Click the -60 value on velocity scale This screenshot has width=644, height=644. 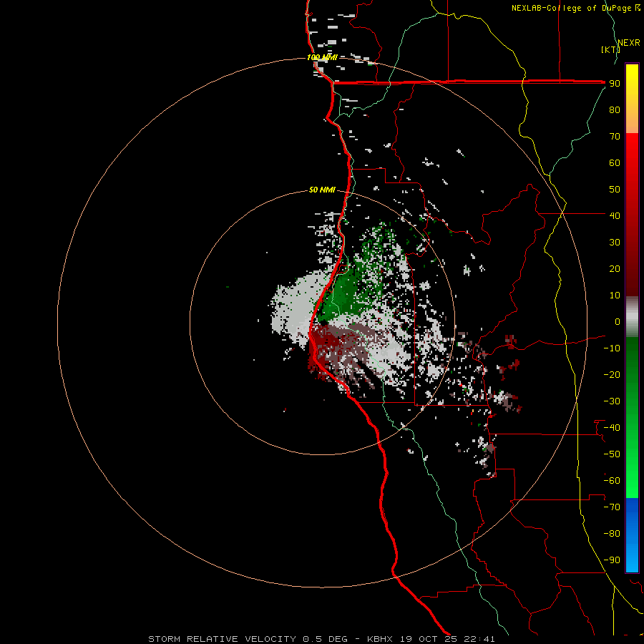[612, 481]
